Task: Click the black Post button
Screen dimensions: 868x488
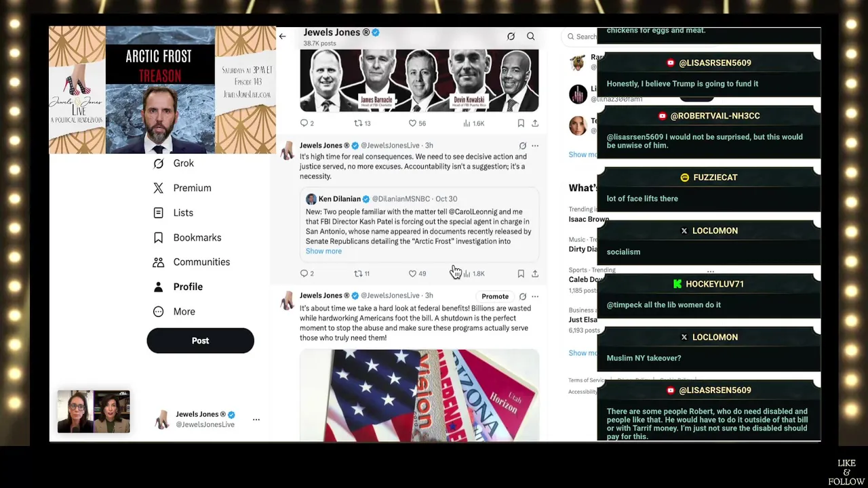Action: click(x=200, y=341)
